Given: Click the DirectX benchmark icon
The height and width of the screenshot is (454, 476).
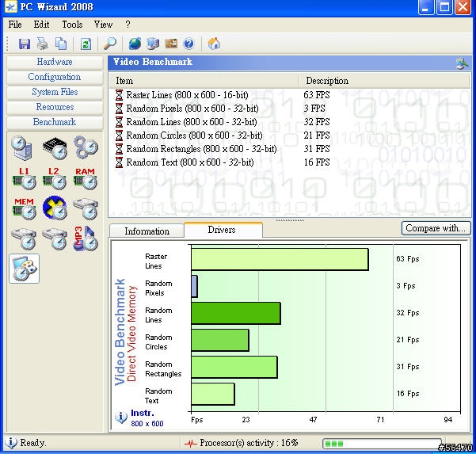Looking at the screenshot, I should point(55,208).
